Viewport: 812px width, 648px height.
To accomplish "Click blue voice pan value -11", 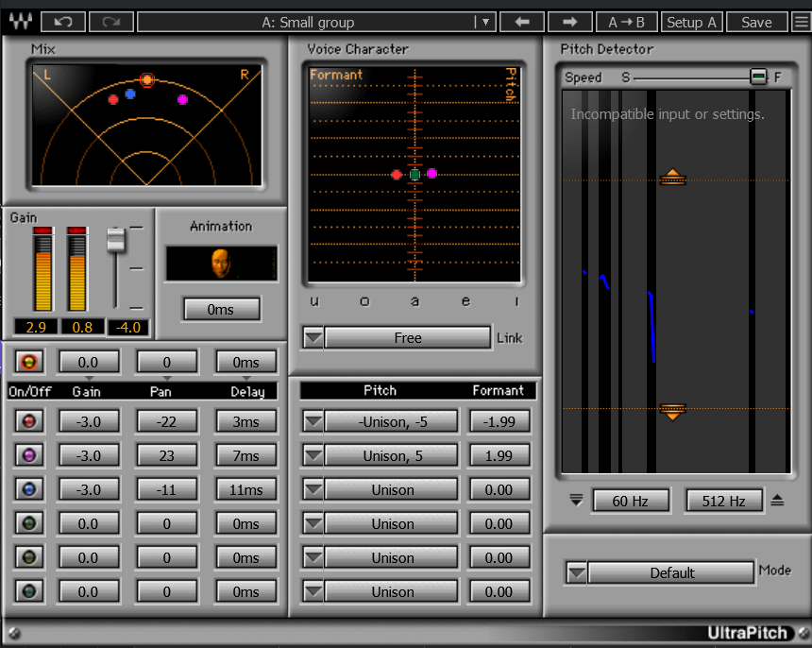I will click(x=167, y=489).
